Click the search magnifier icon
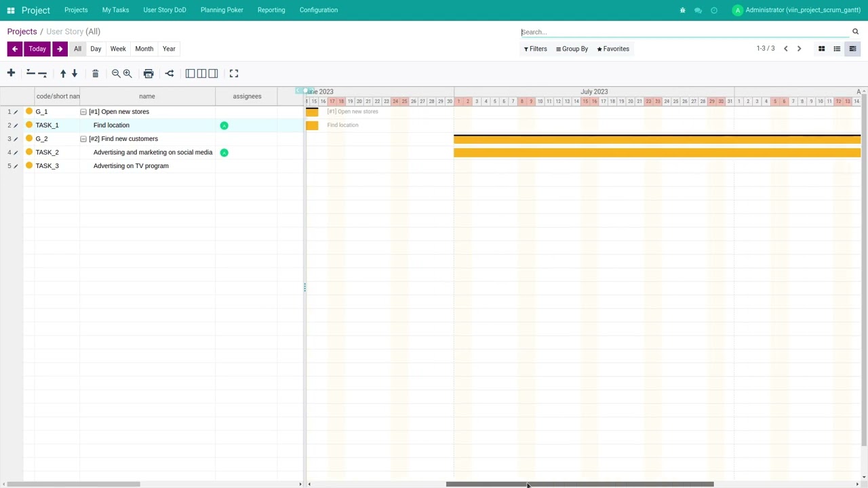Image resolution: width=868 pixels, height=488 pixels. pos(855,32)
